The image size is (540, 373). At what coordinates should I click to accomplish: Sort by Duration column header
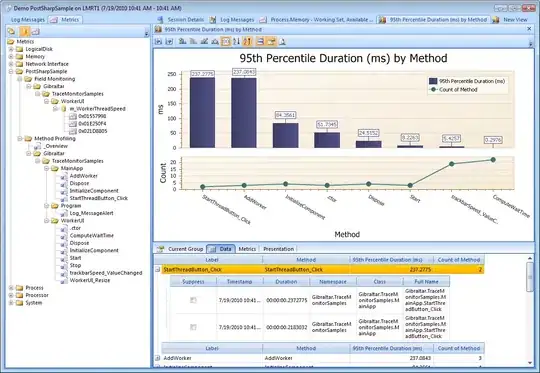coord(286,281)
